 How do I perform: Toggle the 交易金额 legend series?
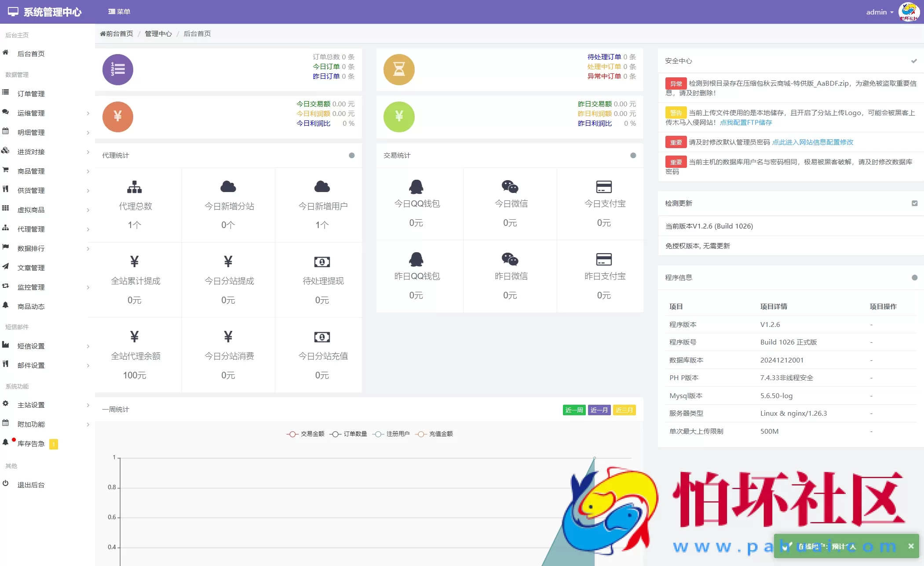[306, 434]
